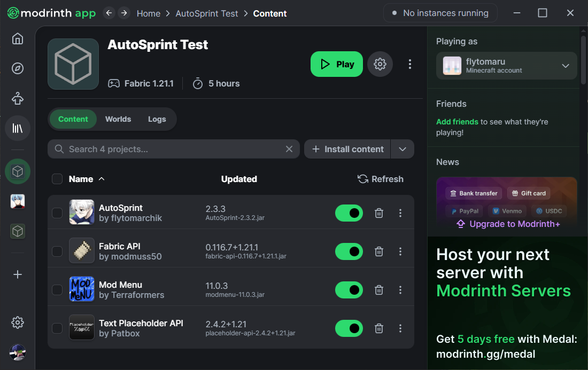Launch the instance with Play
The height and width of the screenshot is (370, 588).
tap(336, 64)
